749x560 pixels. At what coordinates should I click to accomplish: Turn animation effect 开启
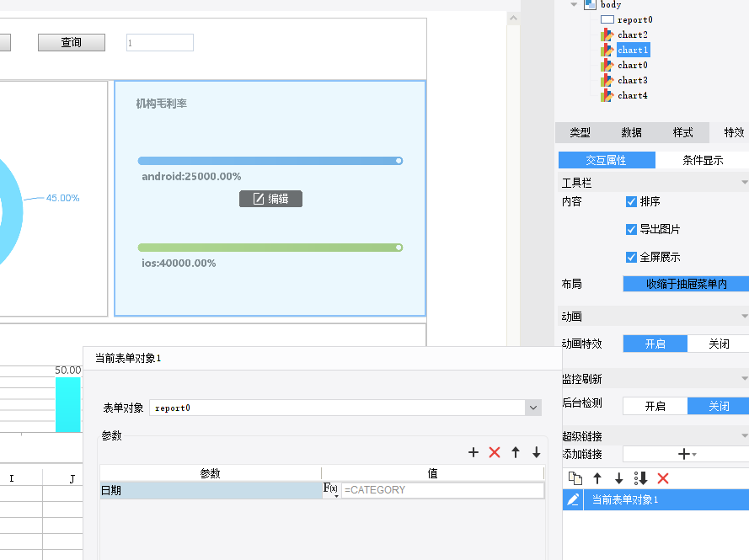(x=655, y=344)
